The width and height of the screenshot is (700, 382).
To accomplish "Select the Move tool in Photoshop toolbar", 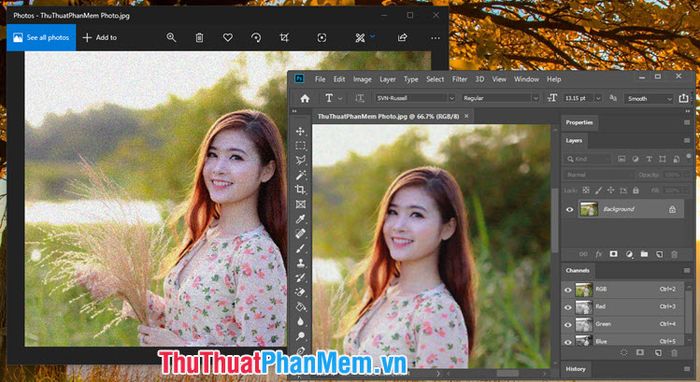I will pyautogui.click(x=300, y=131).
